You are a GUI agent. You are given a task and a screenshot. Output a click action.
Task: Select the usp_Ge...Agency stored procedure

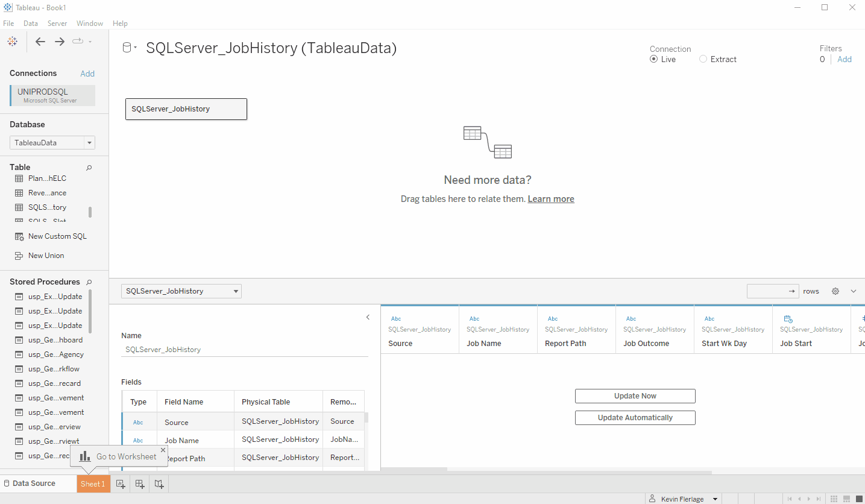tap(49, 354)
